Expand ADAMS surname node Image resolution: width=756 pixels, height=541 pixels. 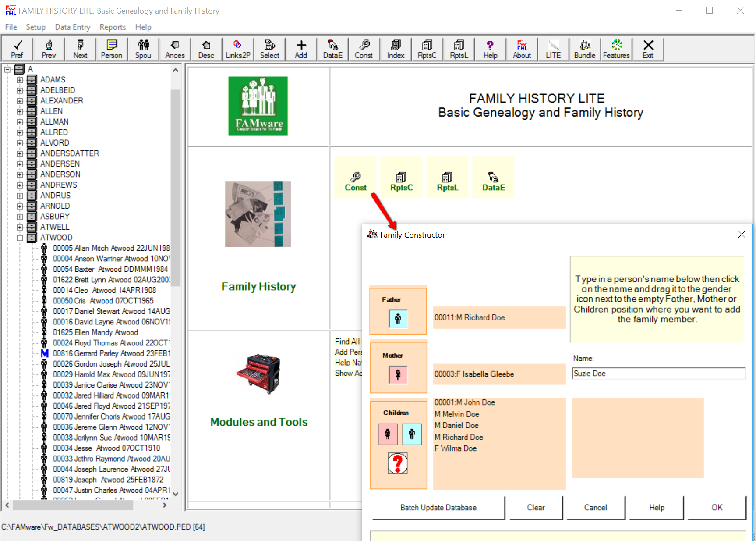pos(20,80)
